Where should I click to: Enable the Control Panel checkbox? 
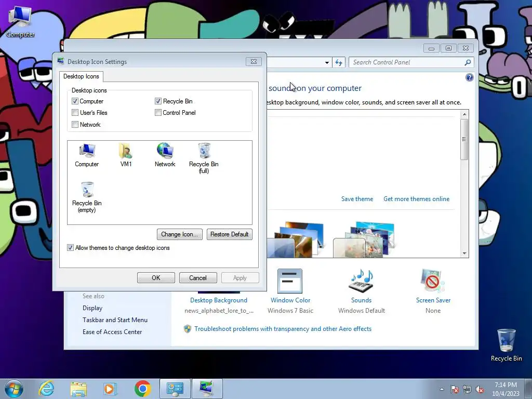tap(158, 113)
